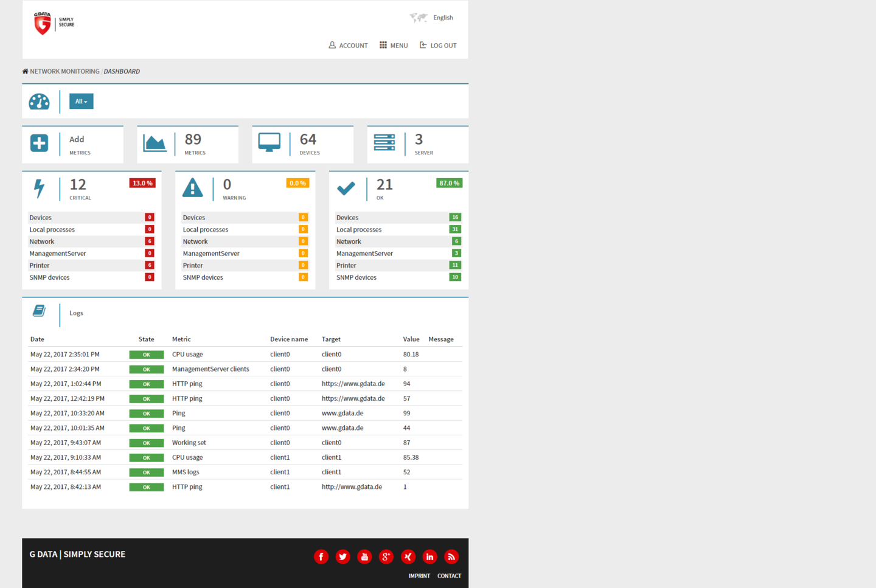Select the CPU usage log row for client1
This screenshot has width=876, height=588.
[187, 457]
